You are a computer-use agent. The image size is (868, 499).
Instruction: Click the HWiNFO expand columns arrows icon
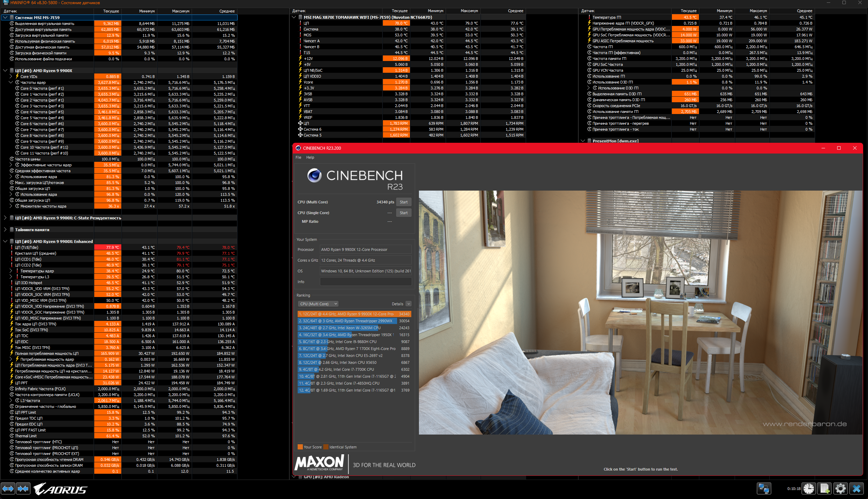tap(8, 489)
